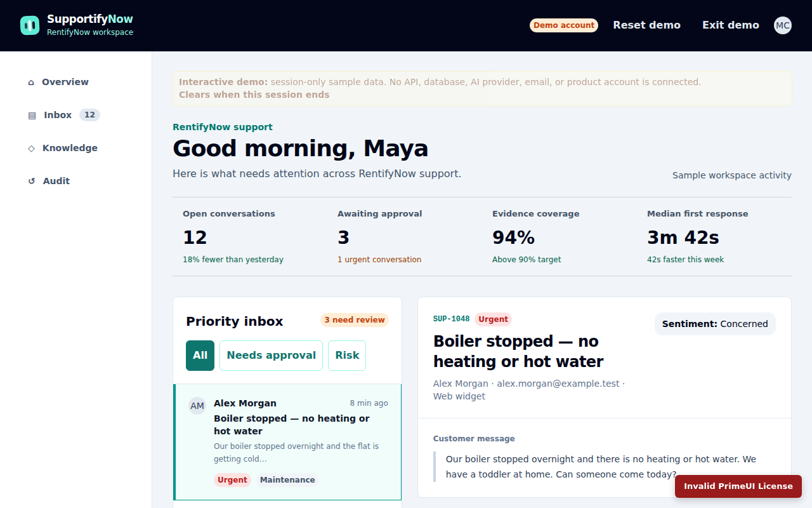
Task: Click the Evidence coverage 94% value
Action: pyautogui.click(x=513, y=237)
